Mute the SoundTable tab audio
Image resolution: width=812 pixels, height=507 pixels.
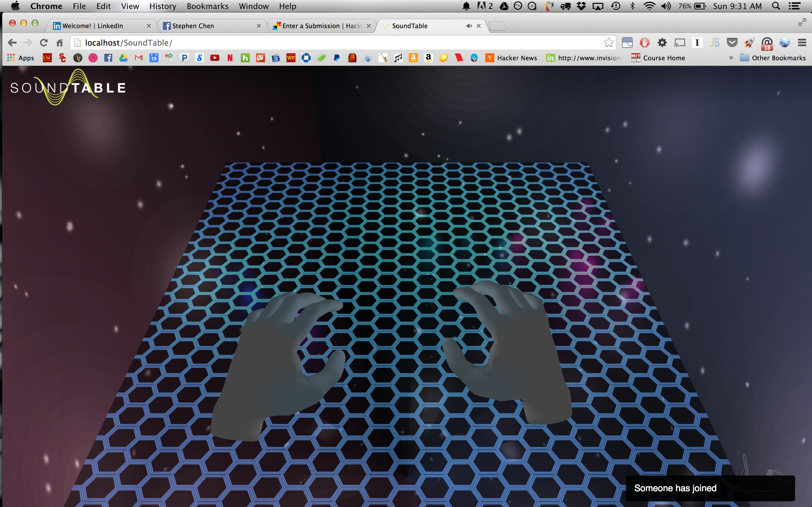point(469,26)
